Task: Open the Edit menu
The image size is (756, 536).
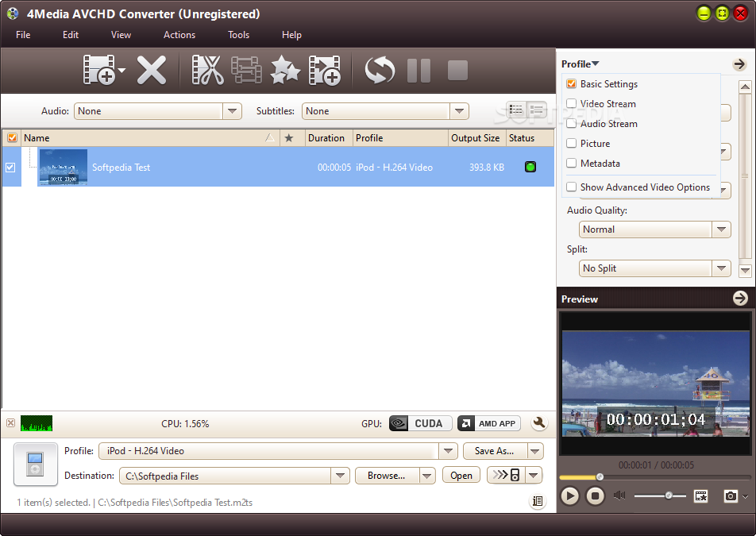Action: tap(71, 35)
